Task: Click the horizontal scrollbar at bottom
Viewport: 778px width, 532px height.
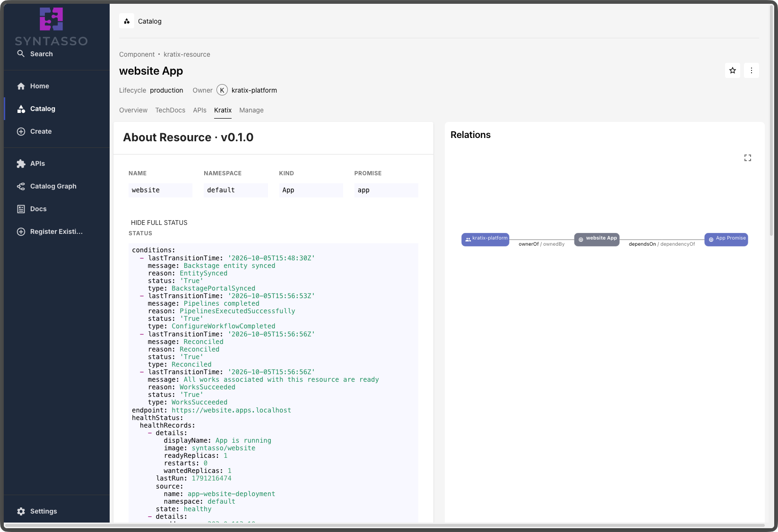Action: [384, 525]
